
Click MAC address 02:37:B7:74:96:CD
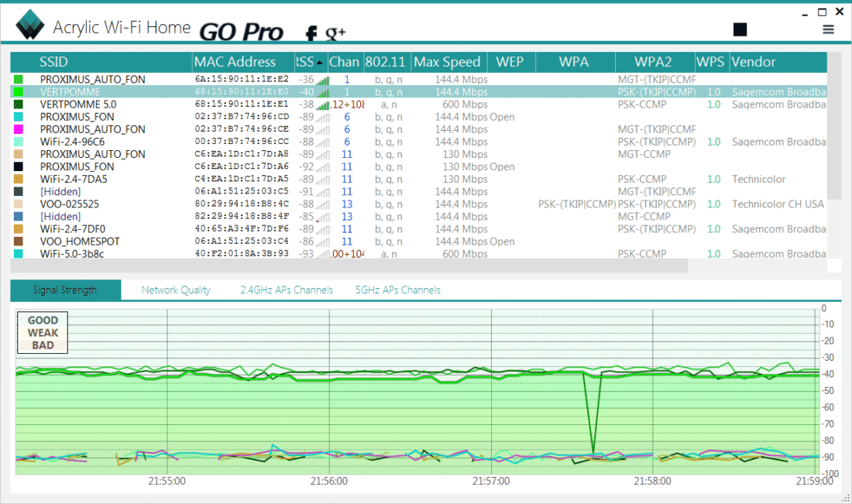coord(242,117)
